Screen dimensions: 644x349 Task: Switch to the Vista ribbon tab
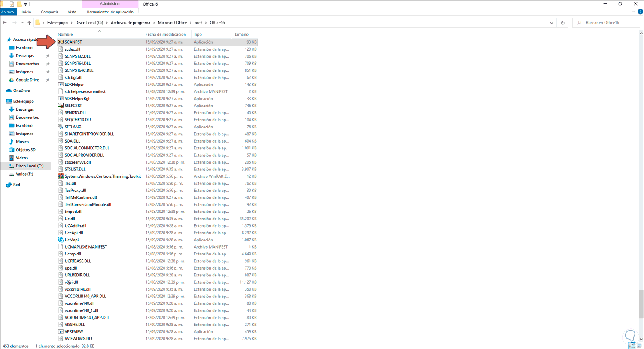coord(72,12)
